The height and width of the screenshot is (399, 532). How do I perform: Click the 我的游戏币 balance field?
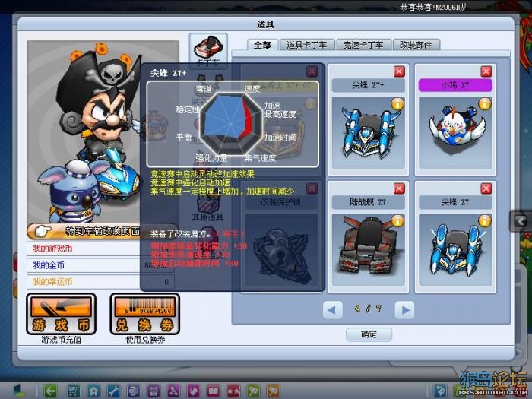click(x=101, y=249)
